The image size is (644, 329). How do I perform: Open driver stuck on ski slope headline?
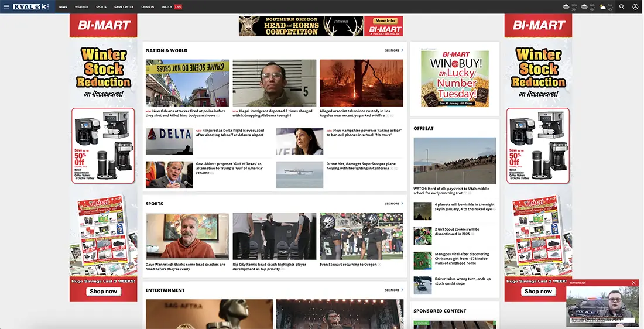[463, 281]
